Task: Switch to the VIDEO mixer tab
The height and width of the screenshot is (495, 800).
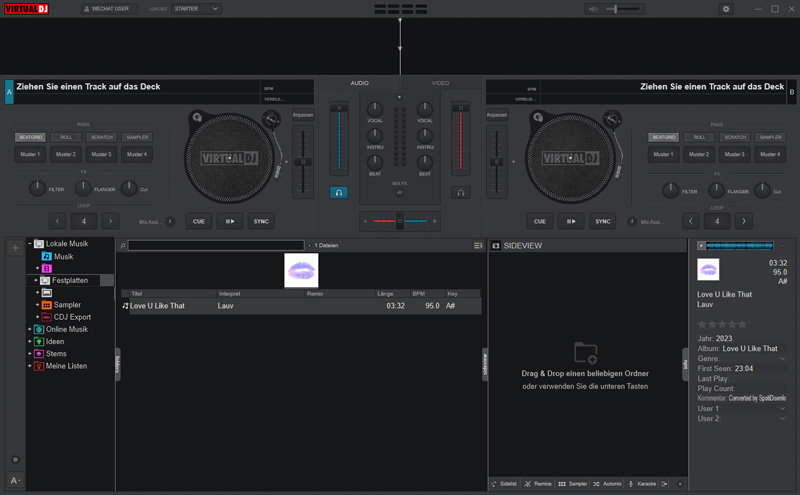Action: pos(440,83)
